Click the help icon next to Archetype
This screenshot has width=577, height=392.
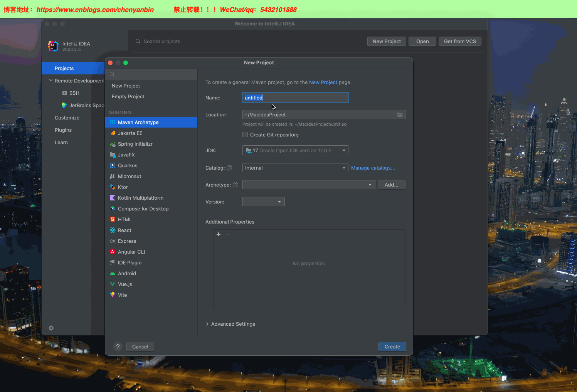tap(236, 185)
